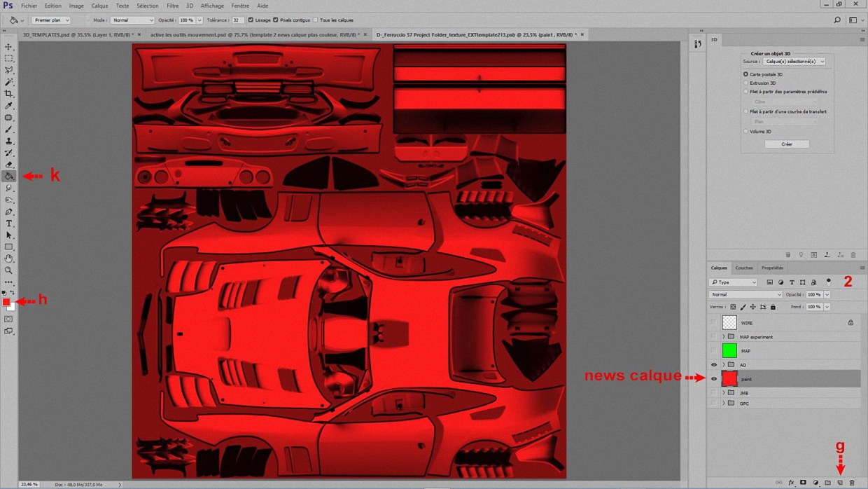Screen dimensions: 868x489
Task: Select the Eraser tool
Action: pos(9,165)
